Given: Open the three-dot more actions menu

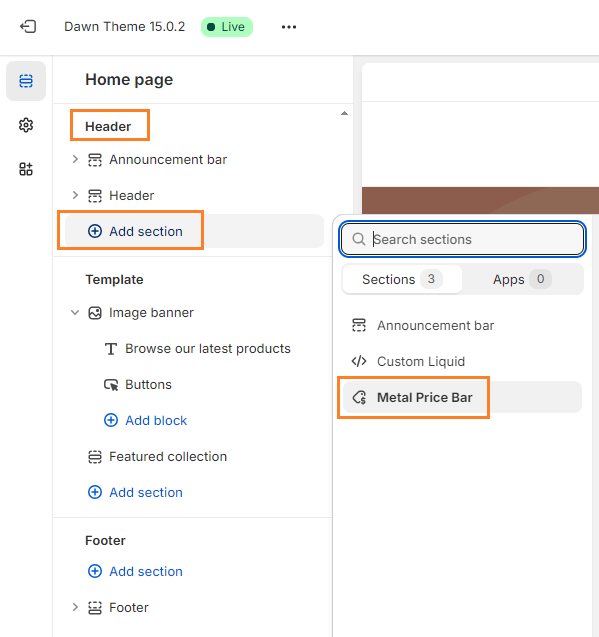Looking at the screenshot, I should click(289, 27).
